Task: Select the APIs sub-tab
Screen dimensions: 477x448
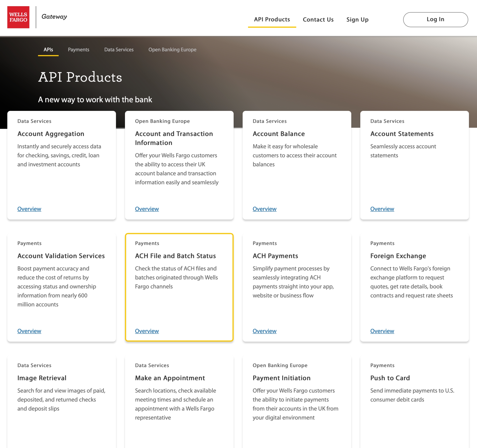Action: [x=48, y=50]
